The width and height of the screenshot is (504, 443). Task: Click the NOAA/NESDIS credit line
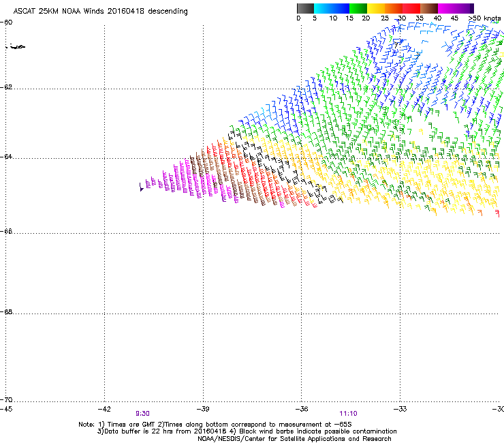294,439
